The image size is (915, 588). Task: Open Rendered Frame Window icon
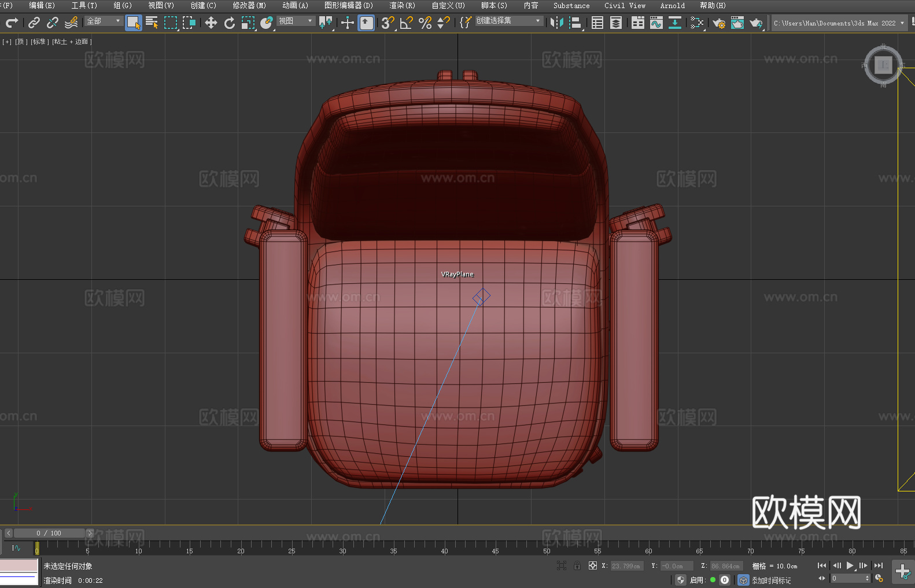(737, 23)
